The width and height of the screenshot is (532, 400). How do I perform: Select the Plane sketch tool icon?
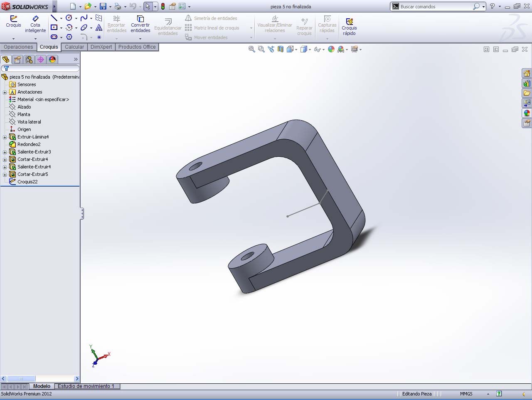pos(99,18)
